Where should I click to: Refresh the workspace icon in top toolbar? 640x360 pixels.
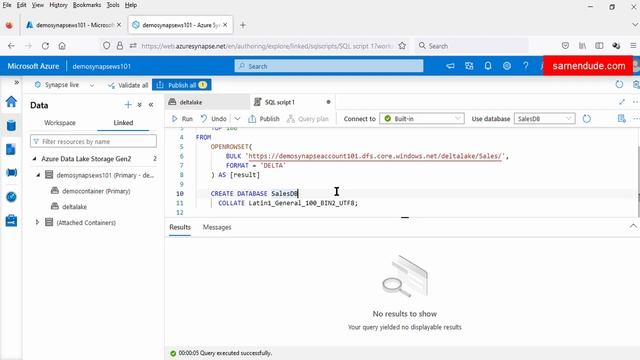tap(619, 84)
